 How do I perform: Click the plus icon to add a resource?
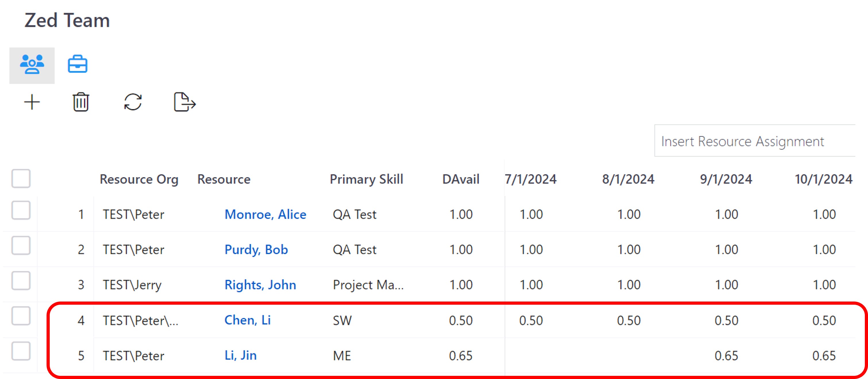(32, 102)
